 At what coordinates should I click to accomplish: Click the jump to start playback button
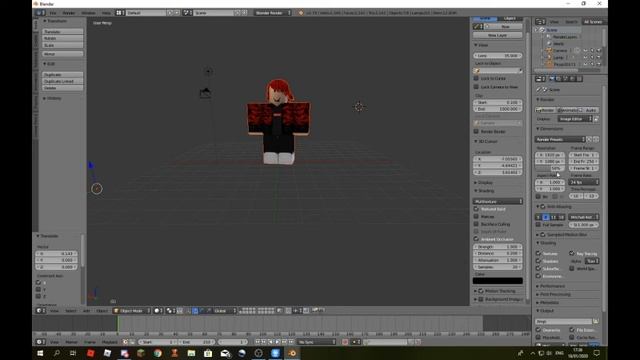click(x=257, y=342)
